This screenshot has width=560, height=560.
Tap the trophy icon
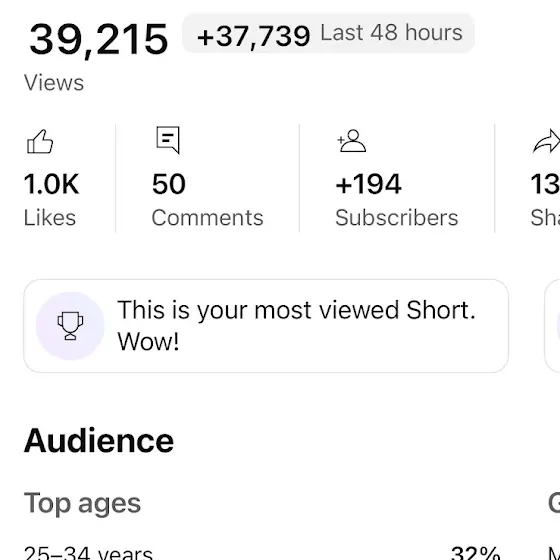tap(70, 326)
